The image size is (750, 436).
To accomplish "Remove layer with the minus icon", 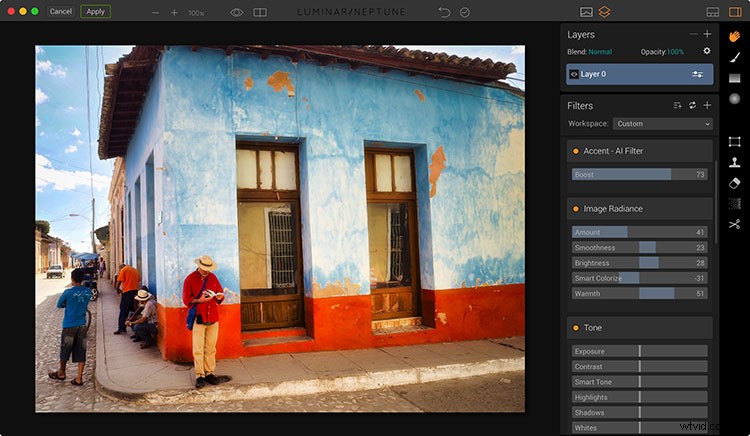I will [693, 34].
